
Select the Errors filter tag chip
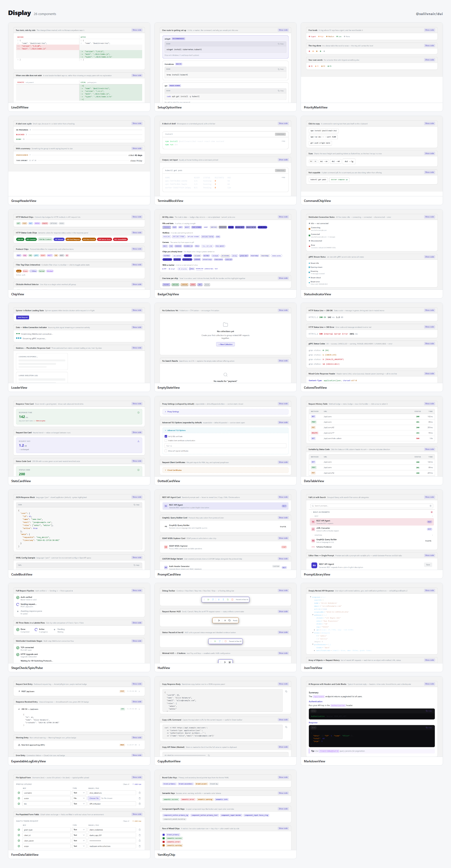click(x=25, y=271)
